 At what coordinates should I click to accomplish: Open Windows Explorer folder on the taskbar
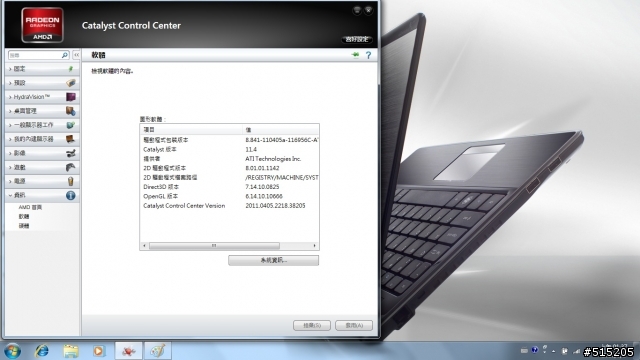coord(70,351)
